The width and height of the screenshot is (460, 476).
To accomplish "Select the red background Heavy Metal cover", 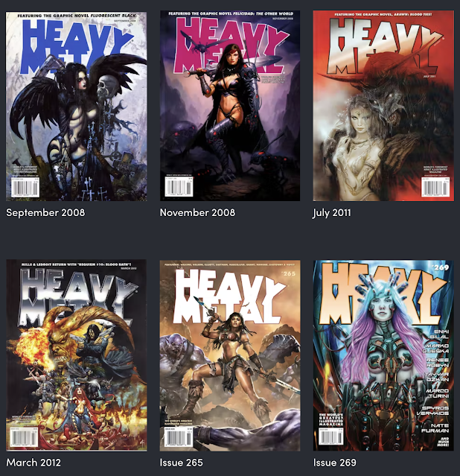I will 383,106.
